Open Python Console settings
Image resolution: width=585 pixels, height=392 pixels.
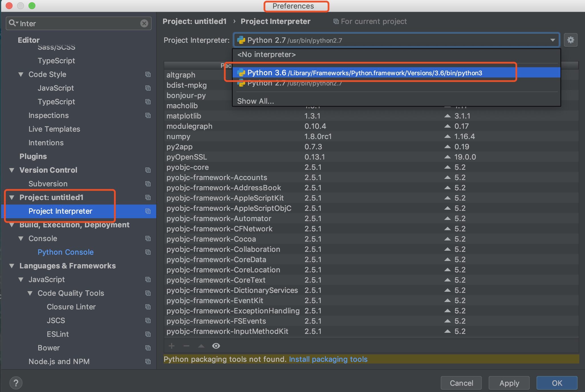[x=66, y=252]
